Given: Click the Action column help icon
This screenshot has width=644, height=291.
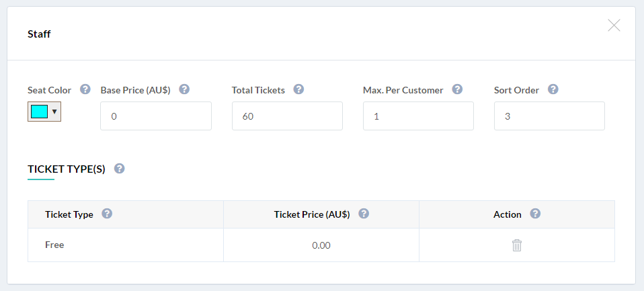Looking at the screenshot, I should pyautogui.click(x=535, y=214).
